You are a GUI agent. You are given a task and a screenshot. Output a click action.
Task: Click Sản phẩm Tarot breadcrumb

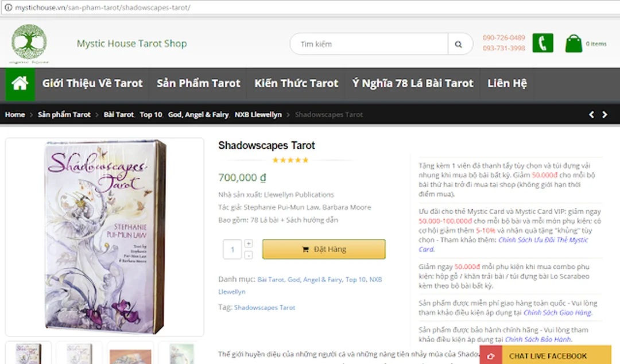[x=64, y=115]
